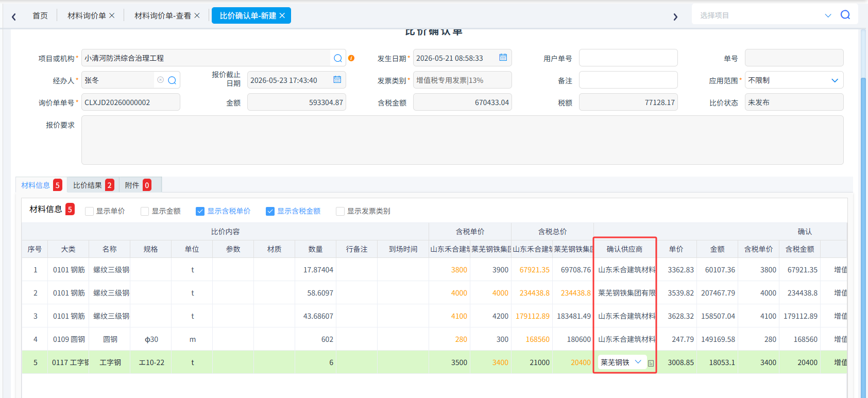Image resolution: width=868 pixels, height=398 pixels.
Task: Enable the 显示金额 checkbox
Action: coord(145,211)
